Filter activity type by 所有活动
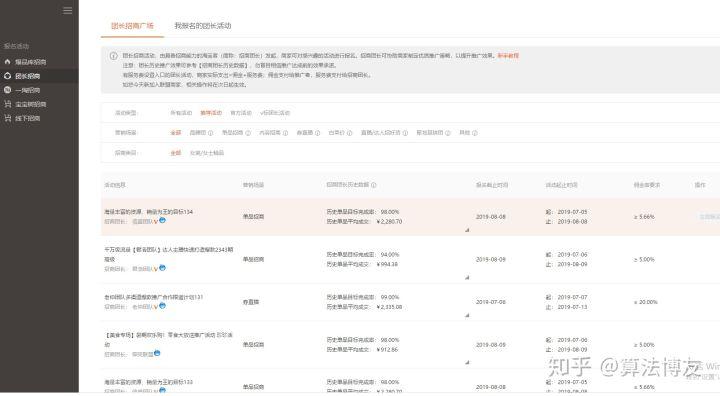Viewport: 720px width, 396px height. point(181,113)
